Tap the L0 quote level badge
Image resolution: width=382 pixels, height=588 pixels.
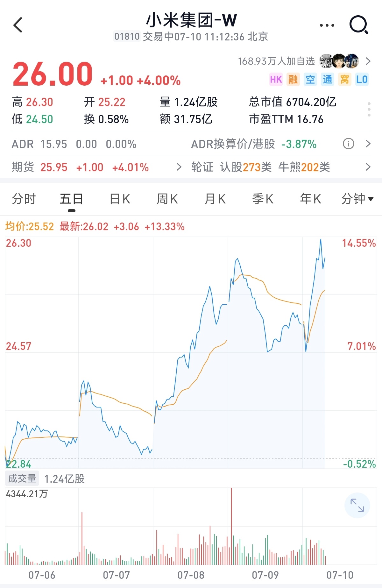coord(362,79)
